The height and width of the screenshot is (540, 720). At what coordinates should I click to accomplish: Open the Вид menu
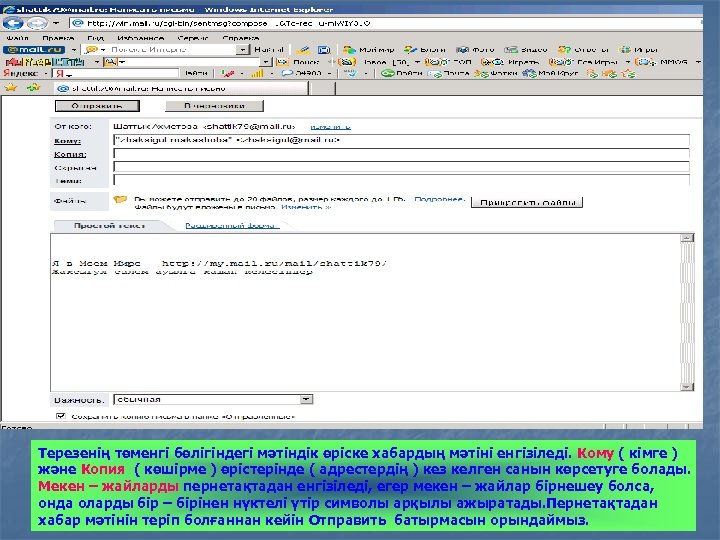(x=96, y=38)
